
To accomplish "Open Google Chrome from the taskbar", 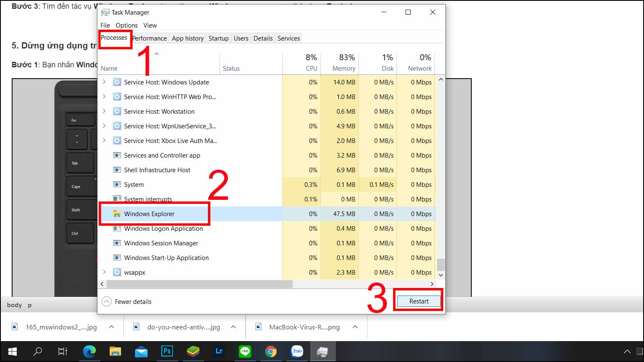I will [271, 352].
